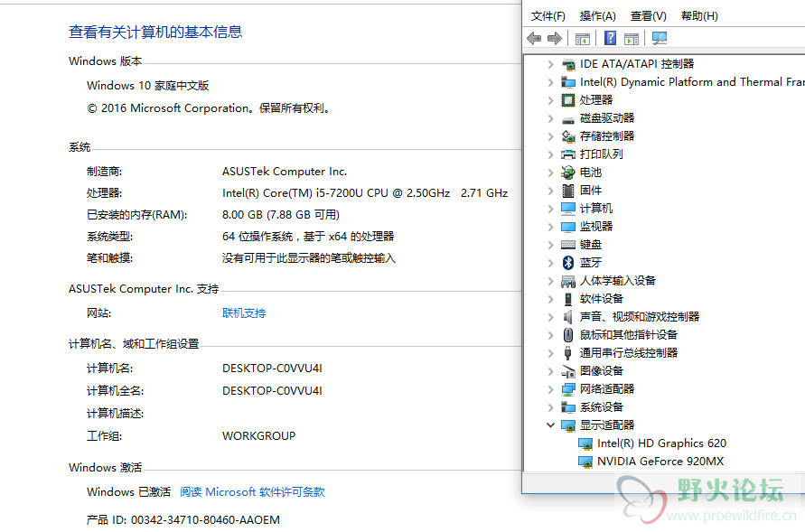The image size is (805, 532).
Task: Open the 帮助(H) menu
Action: [x=699, y=16]
